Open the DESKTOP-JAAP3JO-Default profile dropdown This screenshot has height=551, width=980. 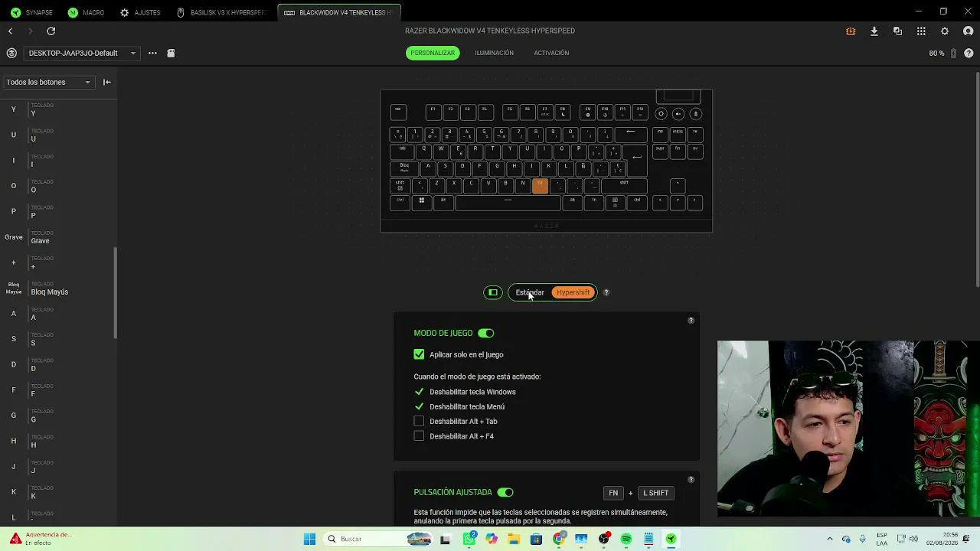(x=82, y=53)
